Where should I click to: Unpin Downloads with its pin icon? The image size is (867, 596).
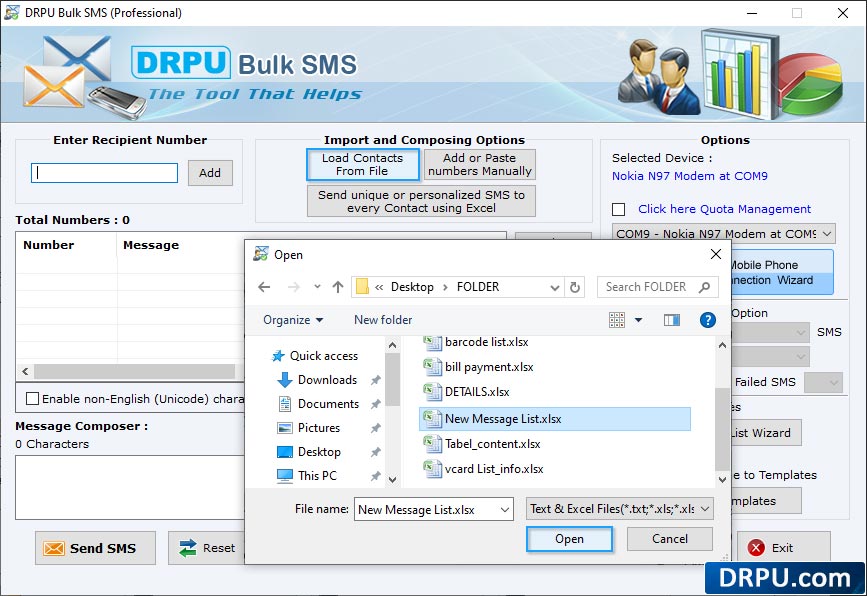(x=376, y=380)
